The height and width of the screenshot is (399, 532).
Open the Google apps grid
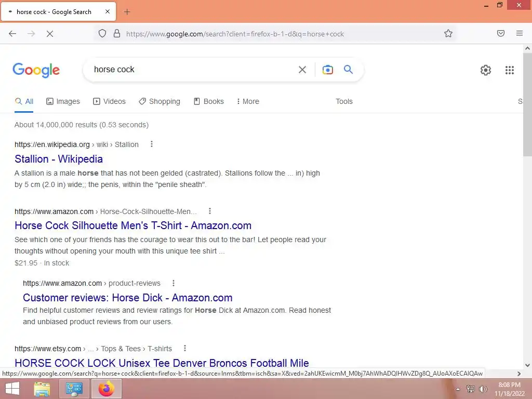(510, 70)
